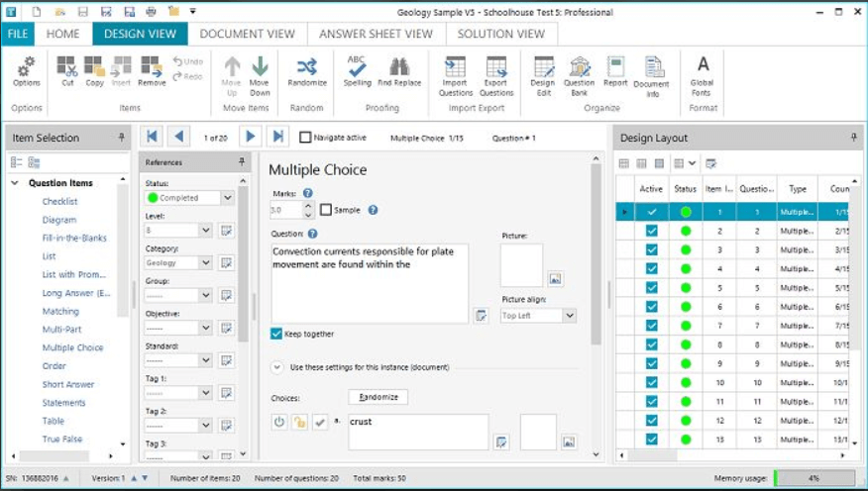
Task: Randomize the items order
Action: [x=307, y=72]
